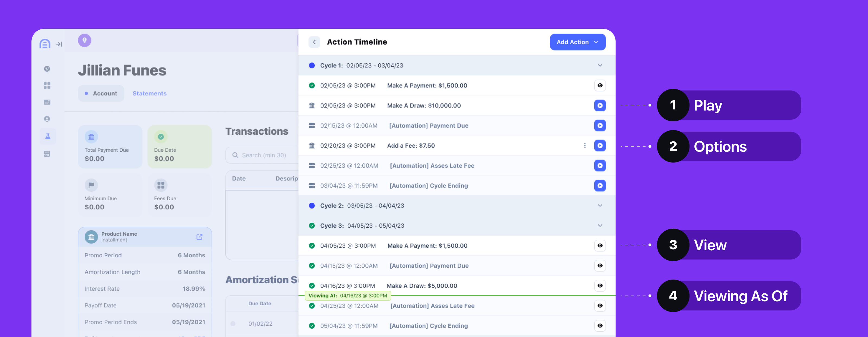This screenshot has height=337, width=868.
Task: Play the 02/15/23 Payment Due automation
Action: [599, 126]
